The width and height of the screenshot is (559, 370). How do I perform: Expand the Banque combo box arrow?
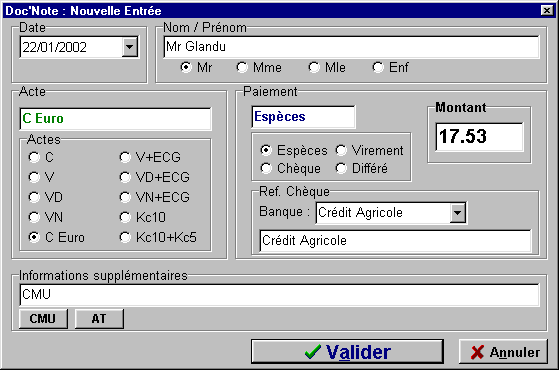[x=457, y=213]
